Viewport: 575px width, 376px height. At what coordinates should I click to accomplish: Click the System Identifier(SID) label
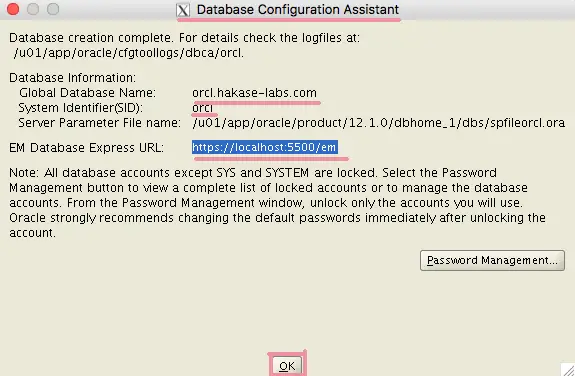pos(81,108)
